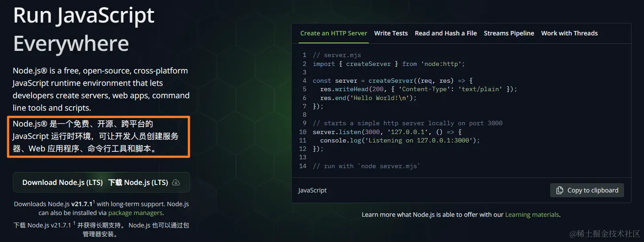644x242 pixels.
Task: Click the download arrow icon on Download button
Action: point(176,183)
